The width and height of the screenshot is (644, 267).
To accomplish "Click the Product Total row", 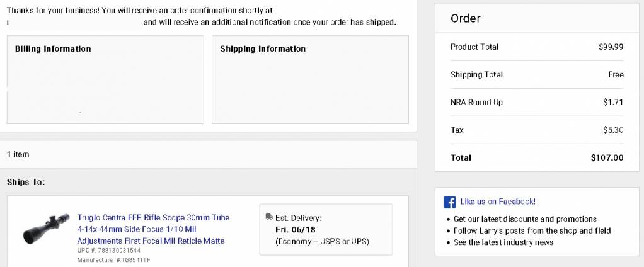I will 537,47.
